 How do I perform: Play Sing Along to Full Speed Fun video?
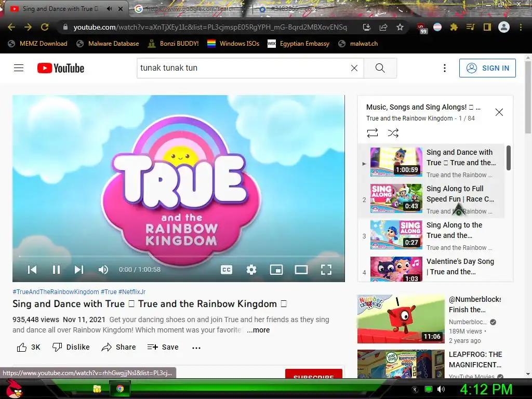[x=431, y=199]
